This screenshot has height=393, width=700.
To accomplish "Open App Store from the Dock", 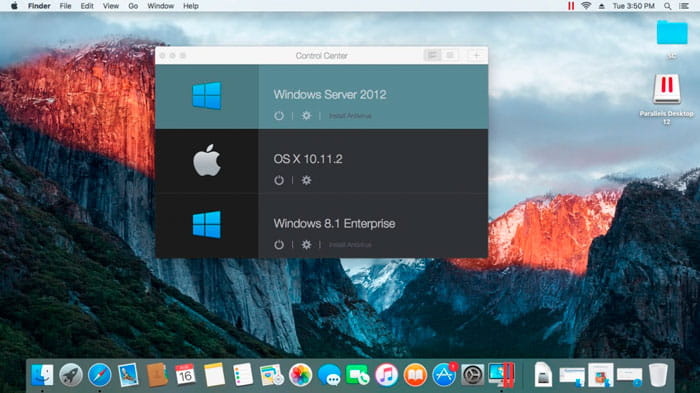I will coord(444,374).
